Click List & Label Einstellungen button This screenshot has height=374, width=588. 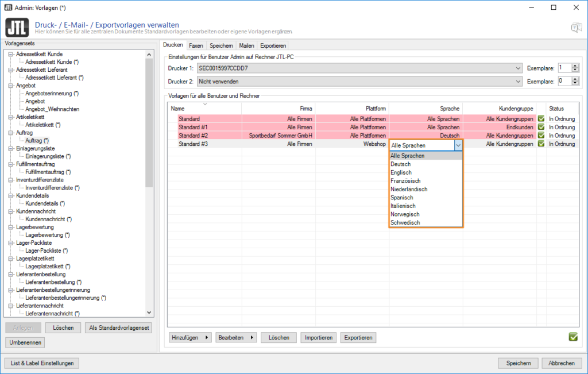pos(42,363)
